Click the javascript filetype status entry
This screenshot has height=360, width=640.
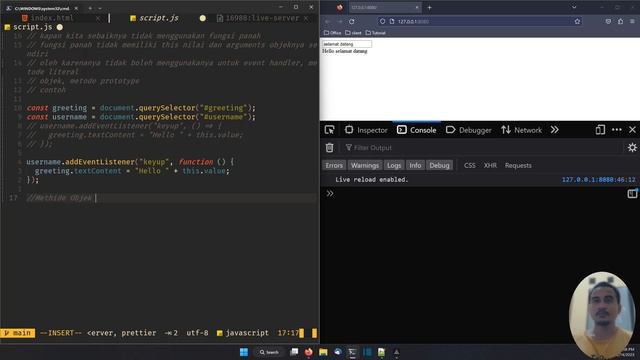click(x=242, y=333)
